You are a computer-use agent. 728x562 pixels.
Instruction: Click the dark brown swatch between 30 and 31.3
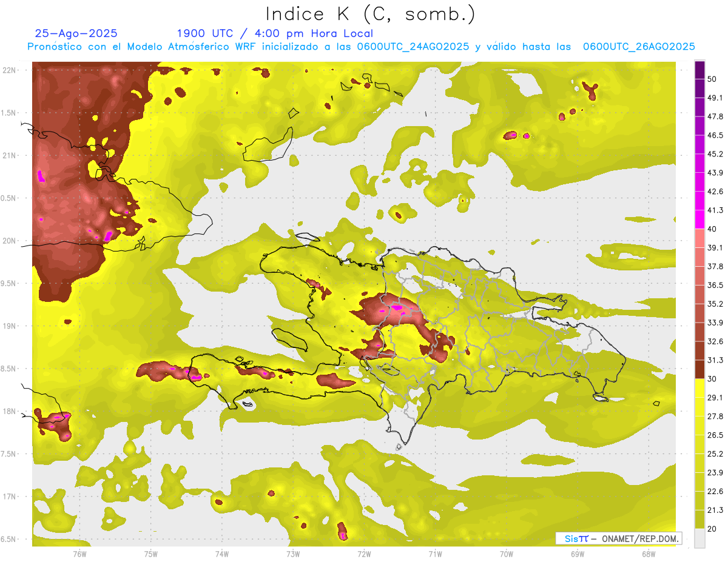[x=699, y=369]
